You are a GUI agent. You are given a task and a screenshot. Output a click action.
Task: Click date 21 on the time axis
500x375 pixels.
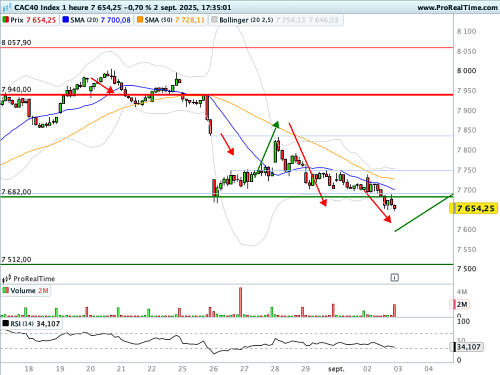click(121, 369)
